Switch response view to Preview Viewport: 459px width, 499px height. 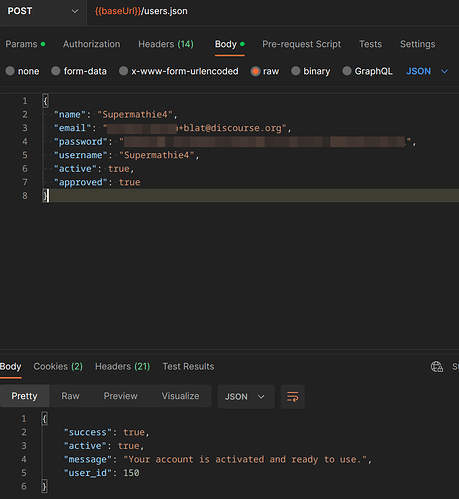(120, 396)
